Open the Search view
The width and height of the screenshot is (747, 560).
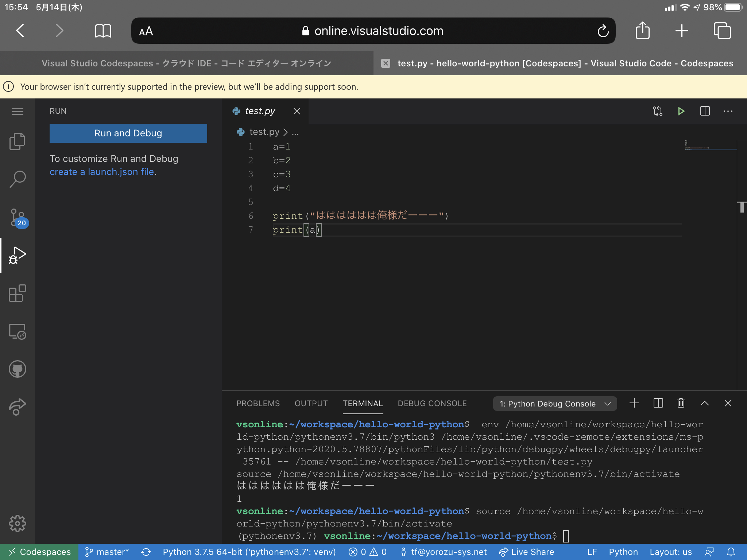17,179
